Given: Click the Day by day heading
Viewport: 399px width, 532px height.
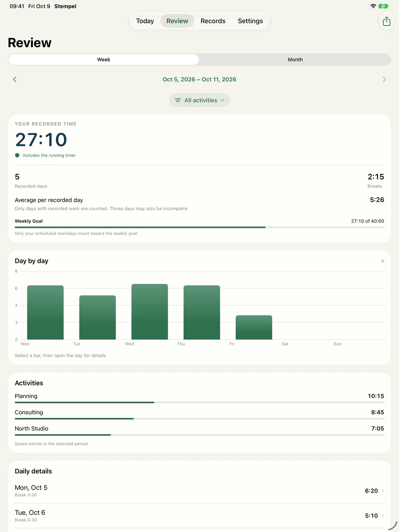Looking at the screenshot, I should click(x=31, y=261).
